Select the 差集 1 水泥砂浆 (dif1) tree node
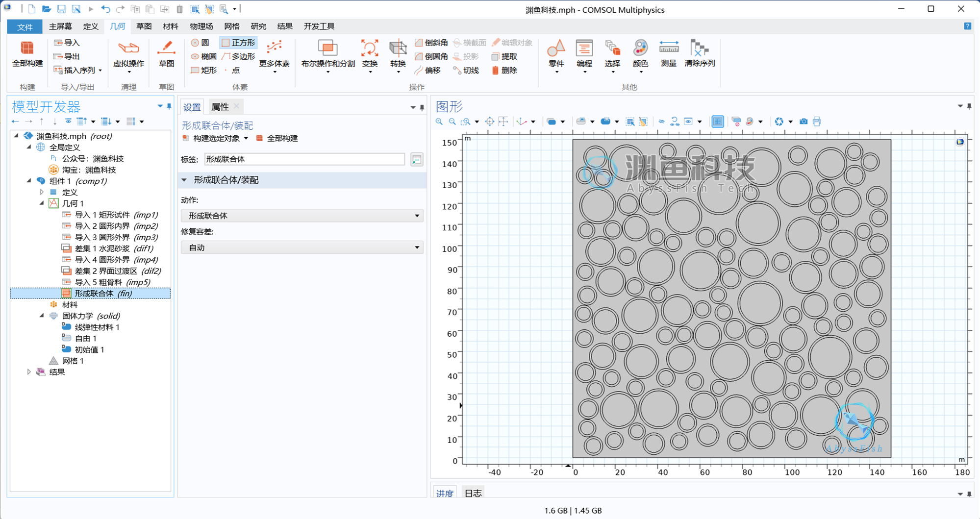The image size is (980, 519). click(x=108, y=248)
